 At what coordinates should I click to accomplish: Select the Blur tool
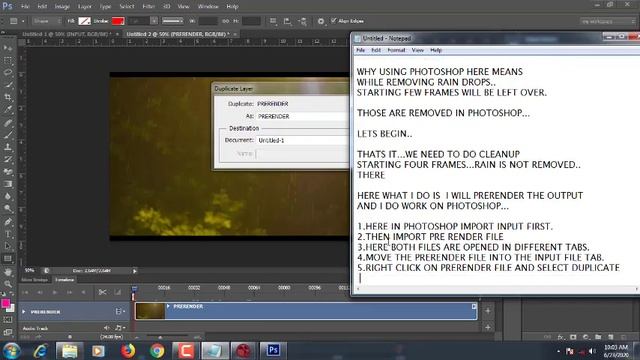click(x=7, y=196)
